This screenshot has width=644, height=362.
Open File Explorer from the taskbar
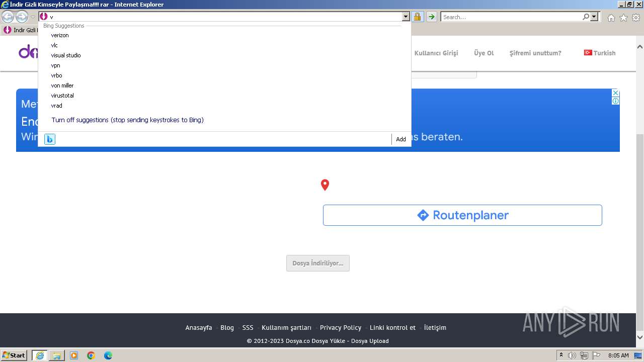(57, 355)
